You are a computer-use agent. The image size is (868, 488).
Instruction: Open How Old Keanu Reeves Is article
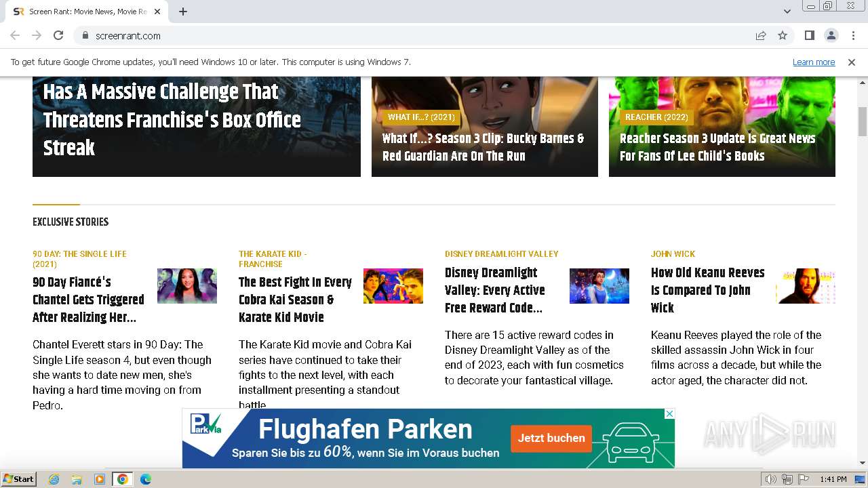coord(707,290)
